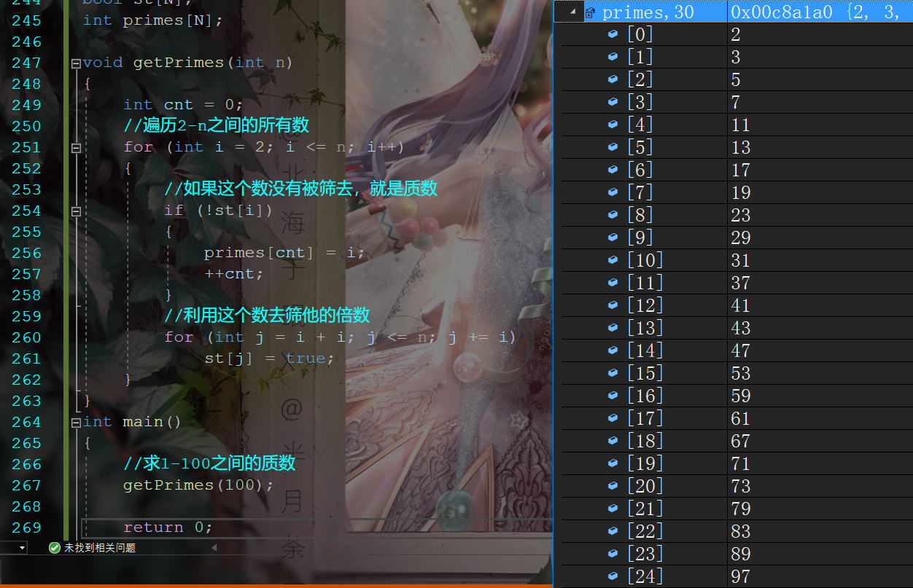Image resolution: width=913 pixels, height=588 pixels.
Task: Click the icon beside primes,30
Action: [590, 12]
